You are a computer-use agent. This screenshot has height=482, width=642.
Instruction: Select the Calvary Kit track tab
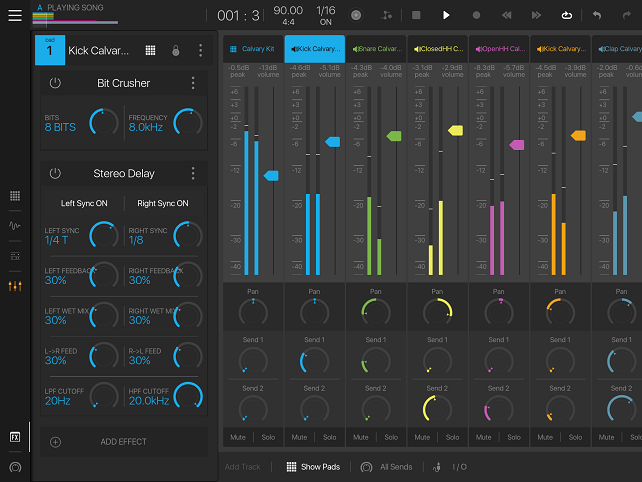[253, 49]
